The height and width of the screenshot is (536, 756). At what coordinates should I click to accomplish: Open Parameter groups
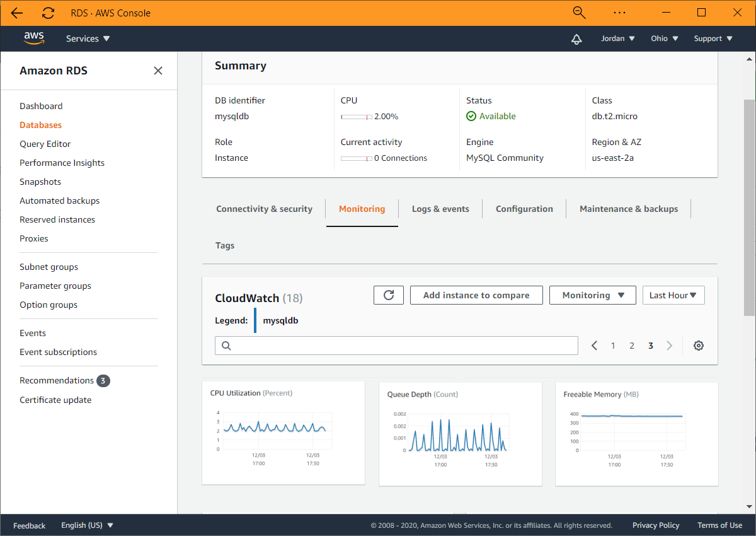tap(55, 286)
